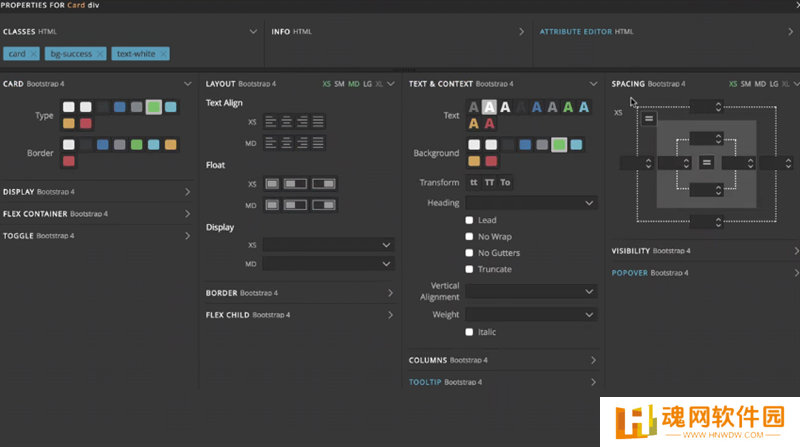This screenshot has height=447, width=800.
Task: Expand the Display Bootstrap 4 section
Action: pyautogui.click(x=187, y=192)
